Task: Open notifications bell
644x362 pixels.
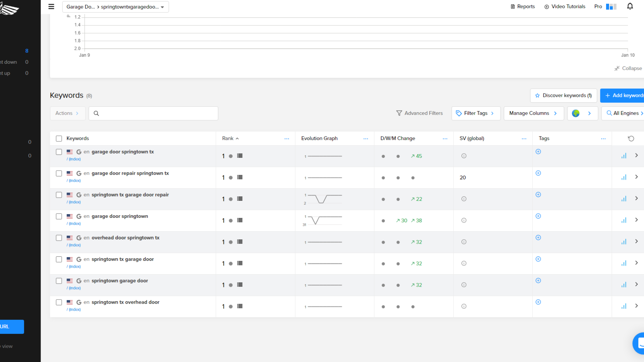Action: pos(630,6)
